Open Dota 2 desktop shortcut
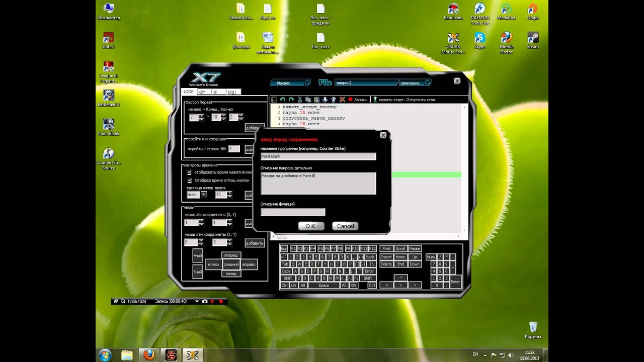This screenshot has width=644, height=362. 108,41
